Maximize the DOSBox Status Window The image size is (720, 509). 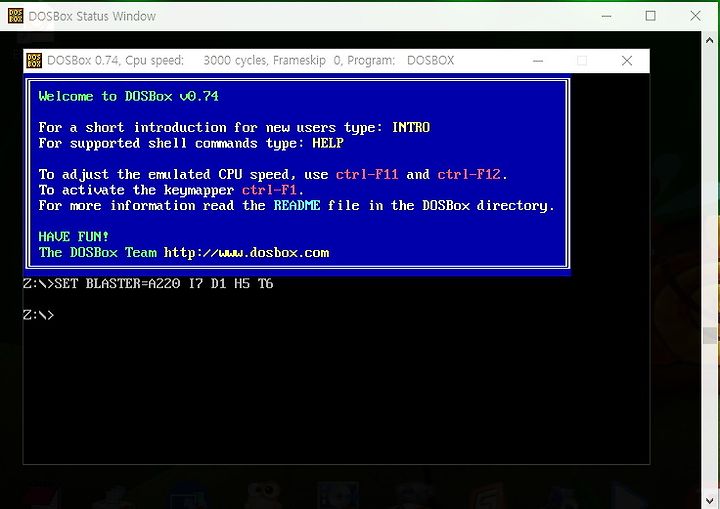(650, 16)
